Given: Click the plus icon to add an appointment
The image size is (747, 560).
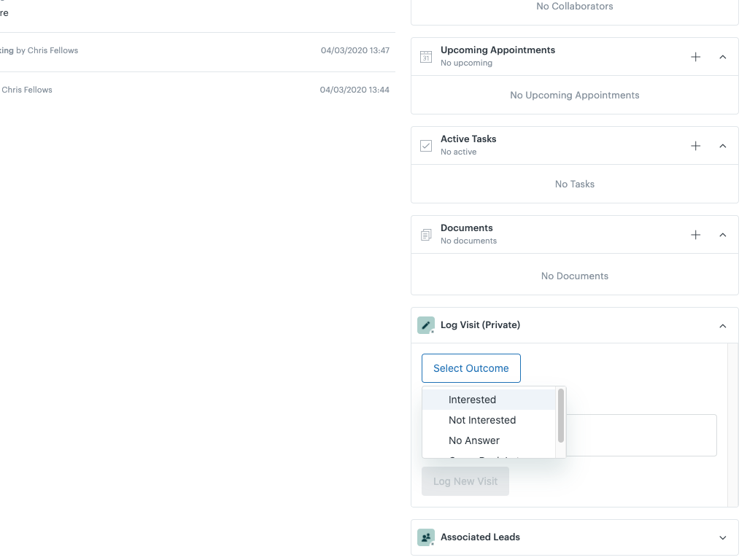Looking at the screenshot, I should (x=695, y=56).
